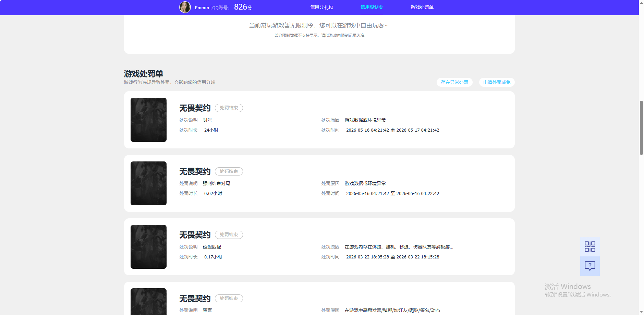Open the 信用分礼包 tab
This screenshot has height=315, width=644.
pos(321,7)
